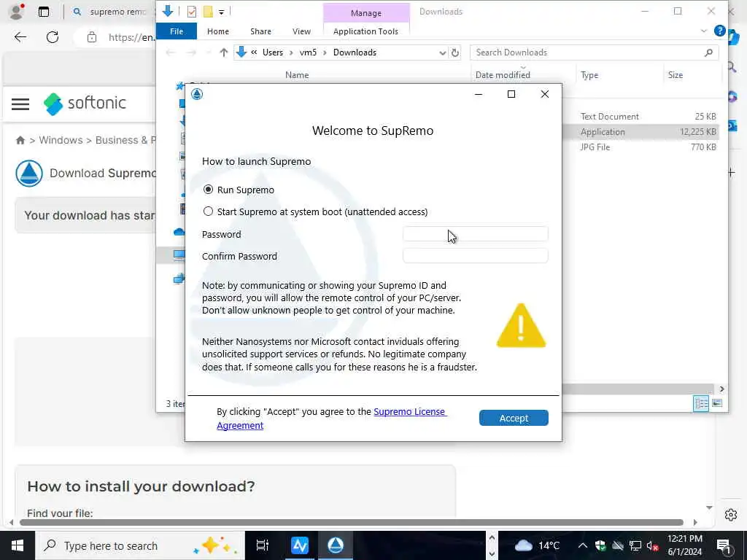
Task: Expand the address bar history dropdown
Action: point(443,52)
